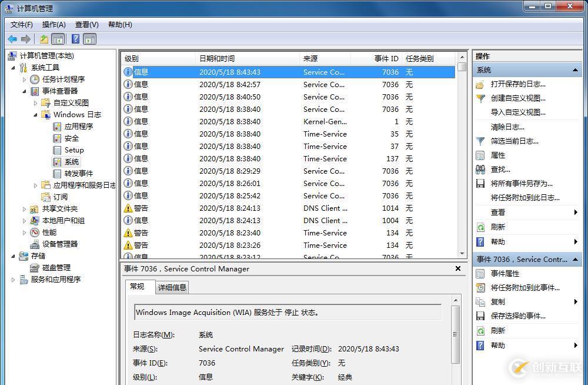Click 将所有事件另存为 in the actions pane
This screenshot has height=385, width=588.
pos(522,184)
